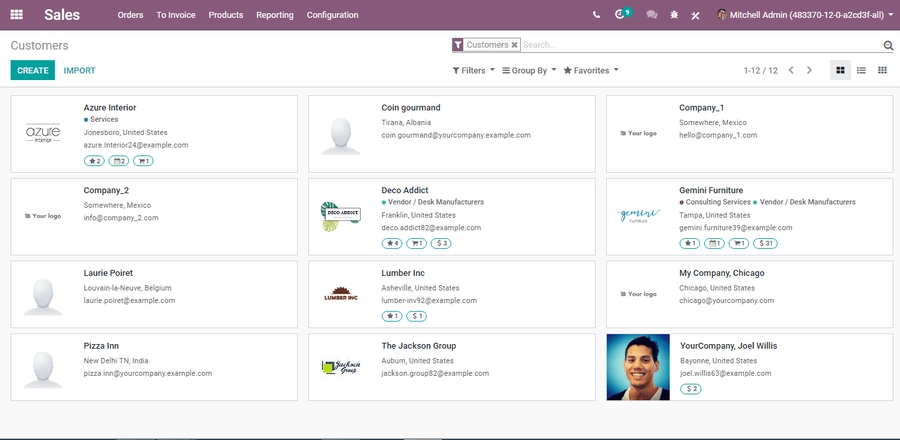Click the Create button
Image resolution: width=900 pixels, height=440 pixels.
coord(33,71)
